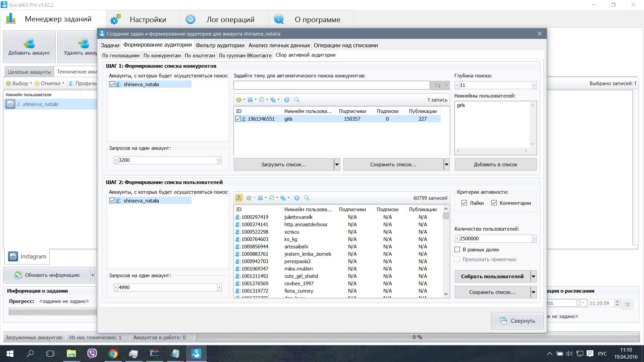Click the orange hierarchy icon in Step 2 toolbar
Screen dimensions: 644x362
pyautogui.click(x=239, y=198)
